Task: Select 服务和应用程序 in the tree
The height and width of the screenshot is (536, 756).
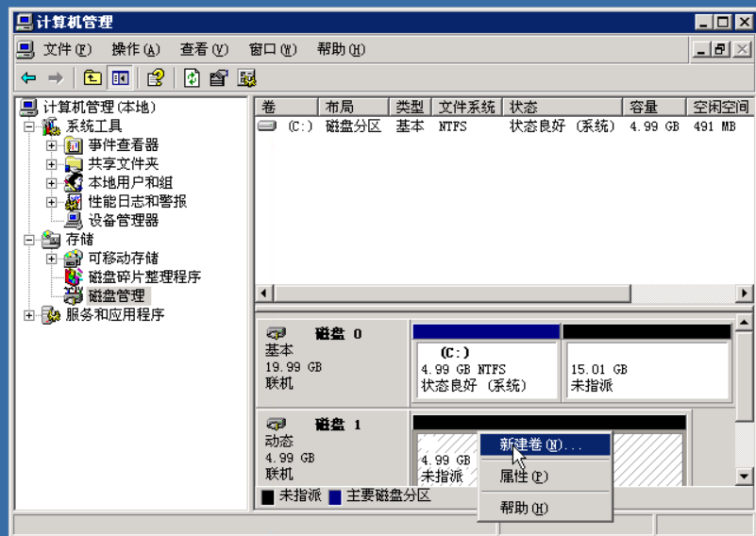Action: pos(115,315)
